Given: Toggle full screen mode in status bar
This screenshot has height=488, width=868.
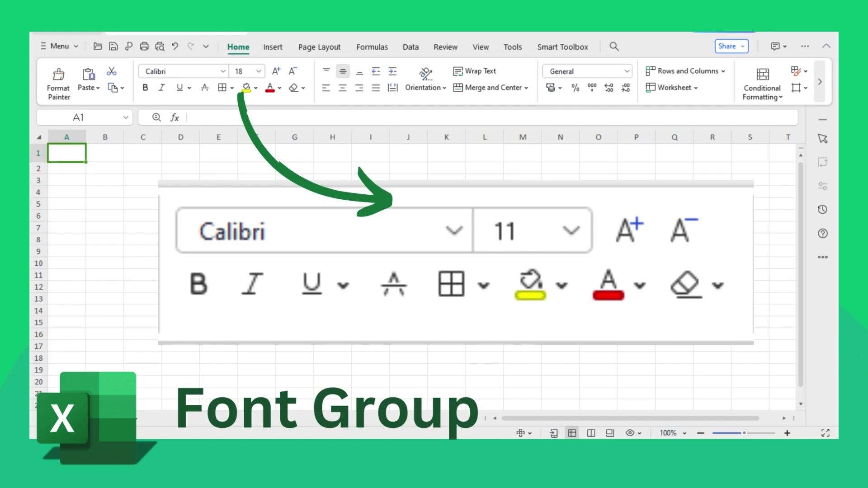Looking at the screenshot, I should click(x=826, y=432).
